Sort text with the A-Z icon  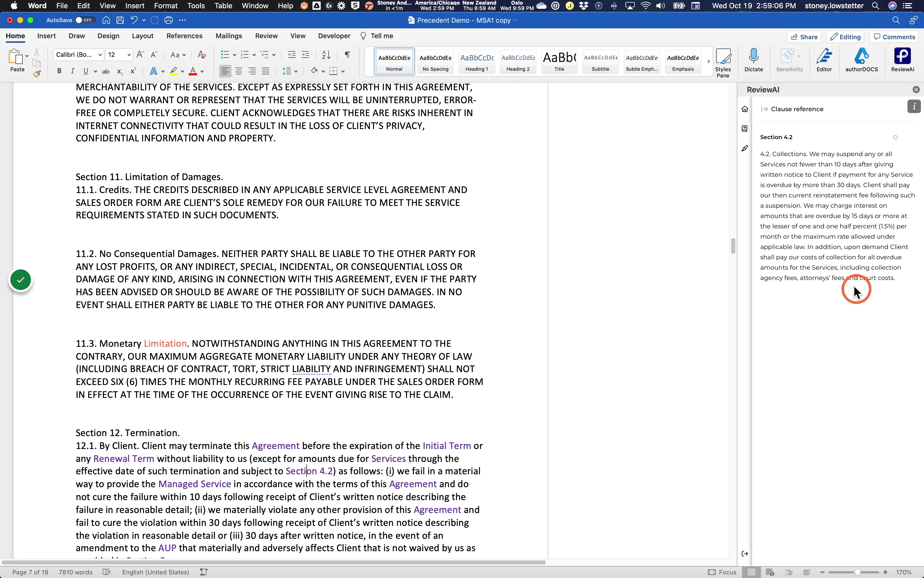(x=326, y=55)
